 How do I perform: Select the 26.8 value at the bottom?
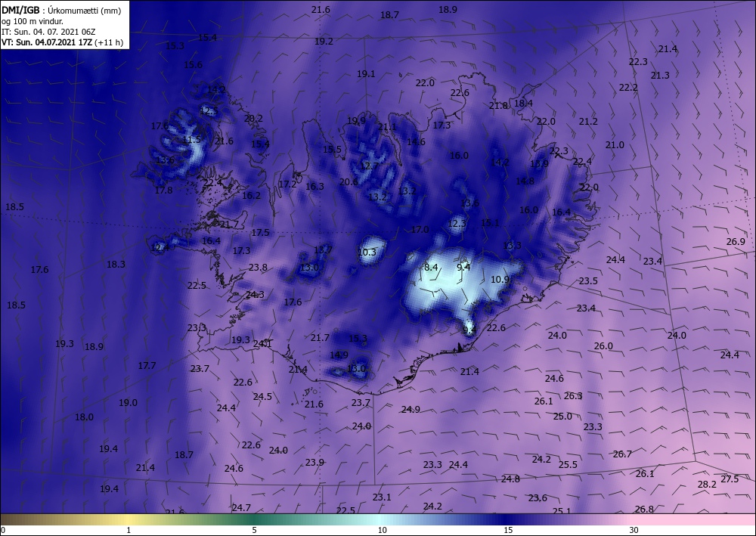(644, 509)
